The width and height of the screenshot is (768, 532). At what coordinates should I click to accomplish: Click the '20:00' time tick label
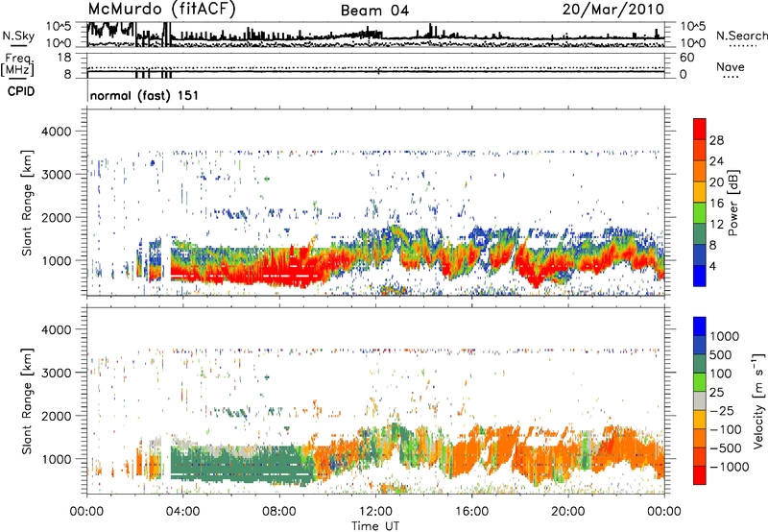click(x=567, y=512)
